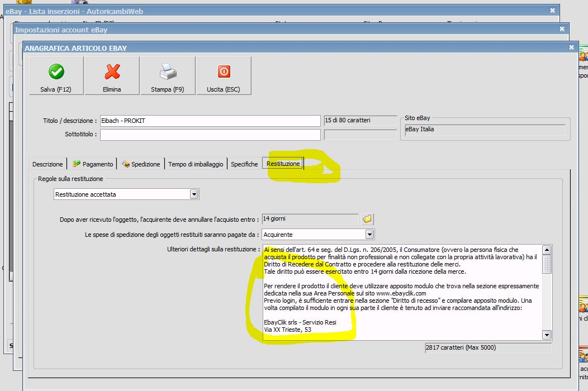
Task: Click the 'Regole sulla restituzione' group label
Action: (x=70, y=179)
